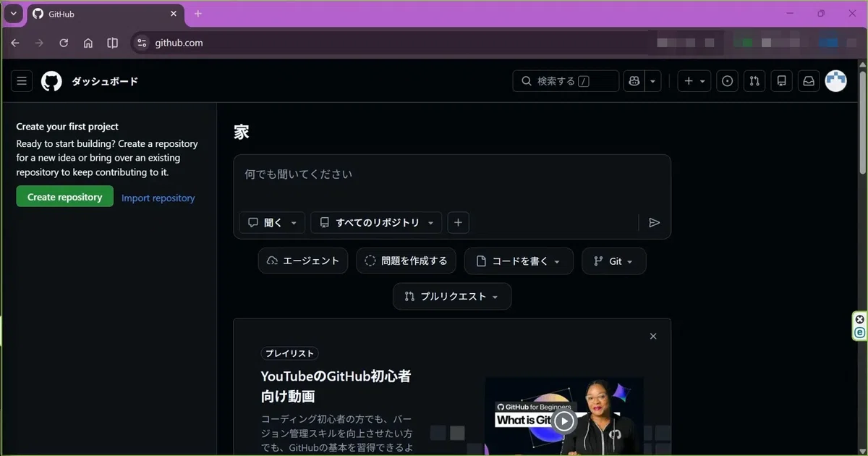Viewport: 868px width, 456px height.
Task: Open Copilot chat icon in header
Action: tap(634, 81)
